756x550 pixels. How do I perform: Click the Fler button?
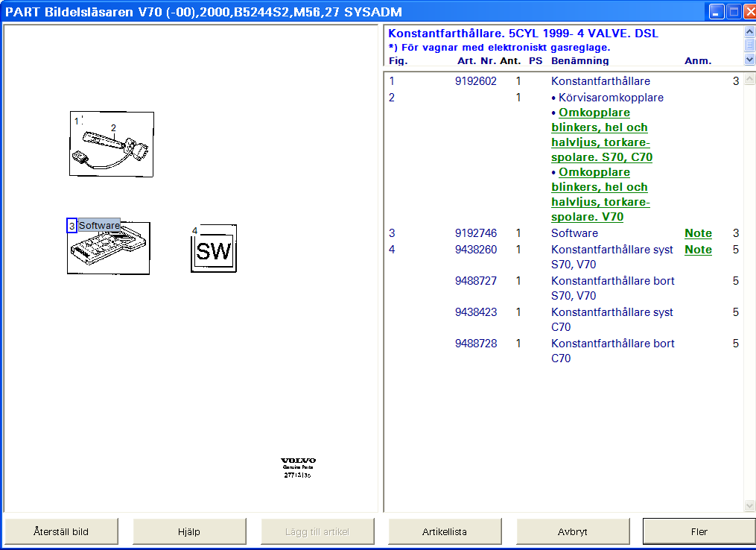tap(699, 531)
